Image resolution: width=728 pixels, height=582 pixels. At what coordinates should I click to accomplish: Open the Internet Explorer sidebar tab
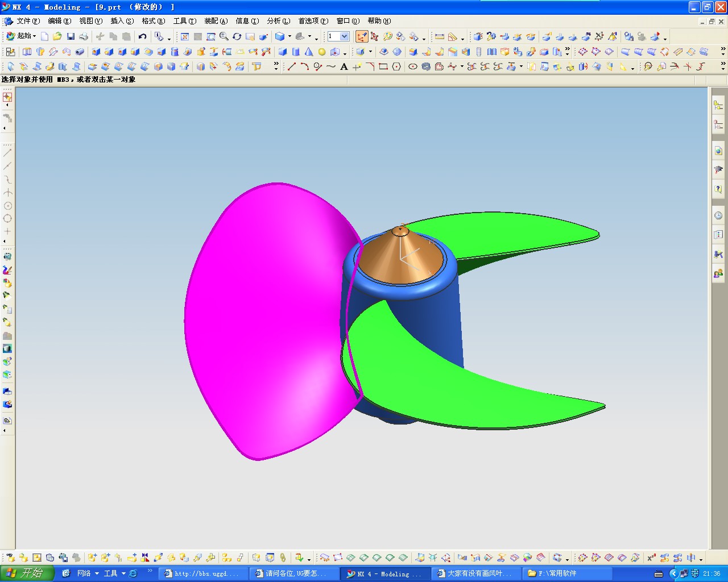(718, 151)
